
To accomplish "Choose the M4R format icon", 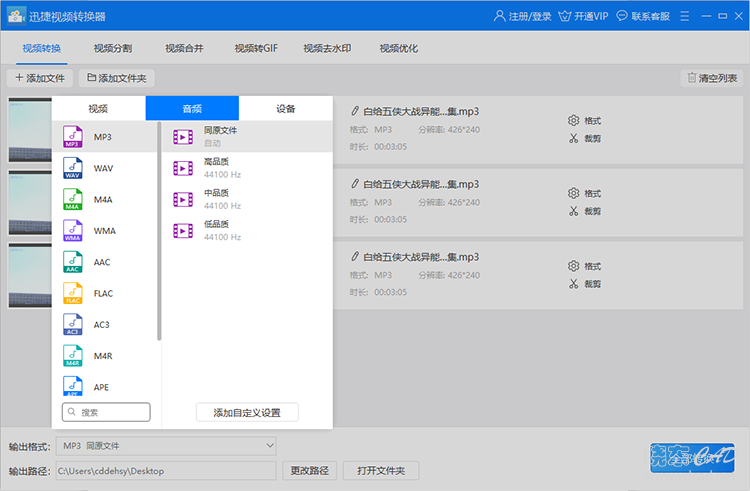I will 73,356.
